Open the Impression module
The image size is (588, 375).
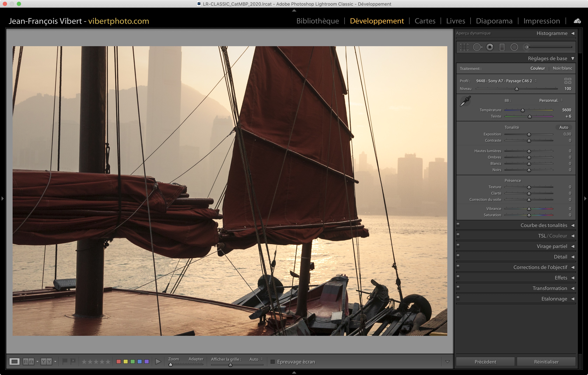click(541, 21)
